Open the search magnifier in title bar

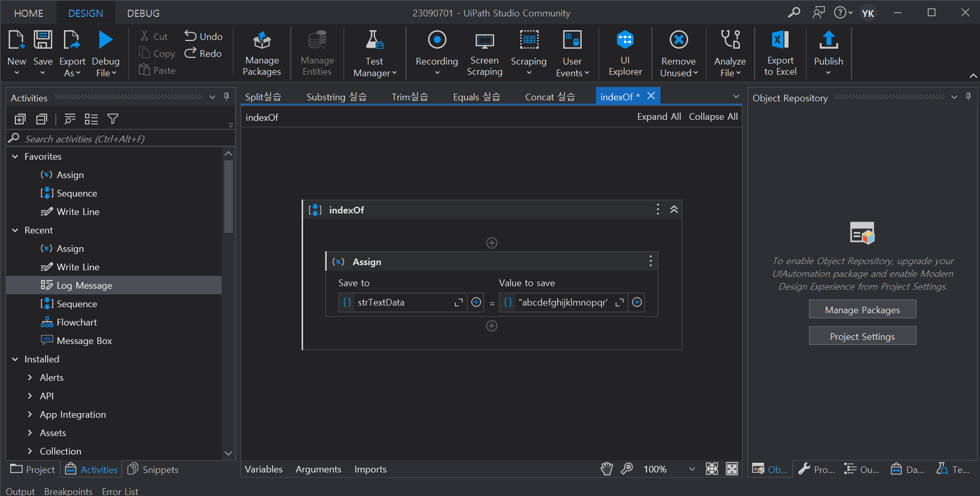coord(794,12)
